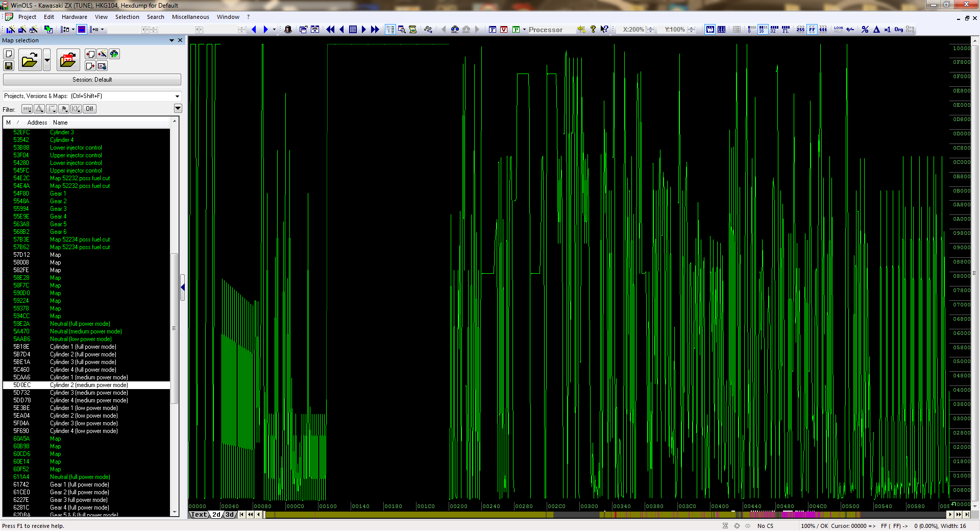Select the Gear 3 map entry at address 55994

(x=58, y=209)
